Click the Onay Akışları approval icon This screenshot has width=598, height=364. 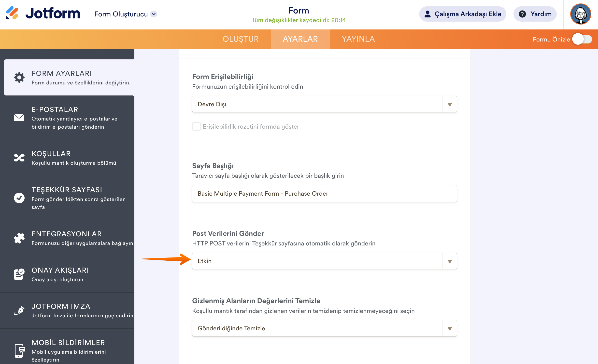click(x=19, y=274)
